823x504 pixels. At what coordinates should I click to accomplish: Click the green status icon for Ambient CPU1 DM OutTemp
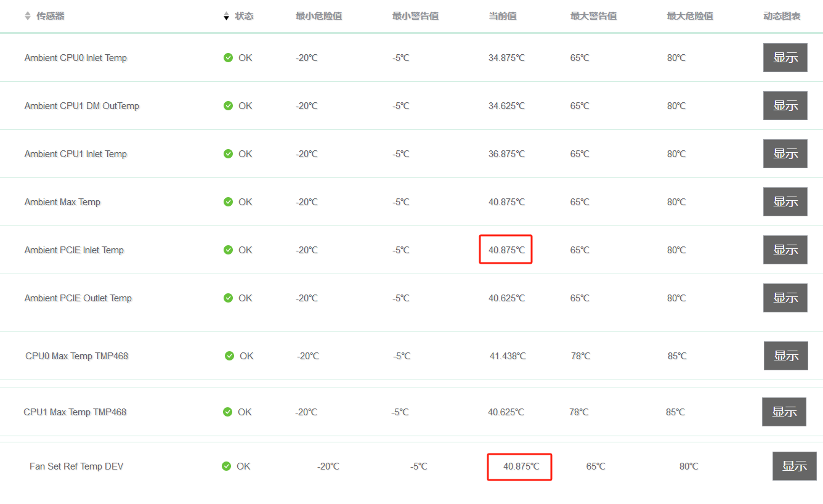tap(228, 106)
